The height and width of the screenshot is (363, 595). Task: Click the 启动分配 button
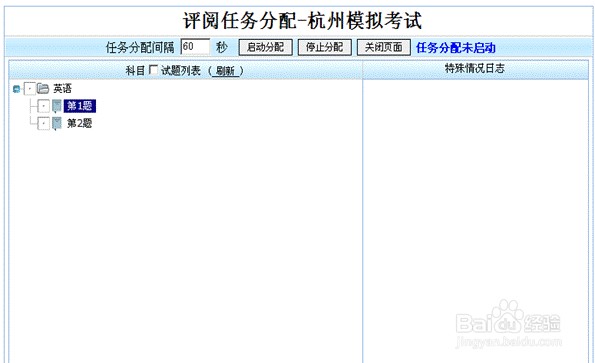(x=265, y=47)
